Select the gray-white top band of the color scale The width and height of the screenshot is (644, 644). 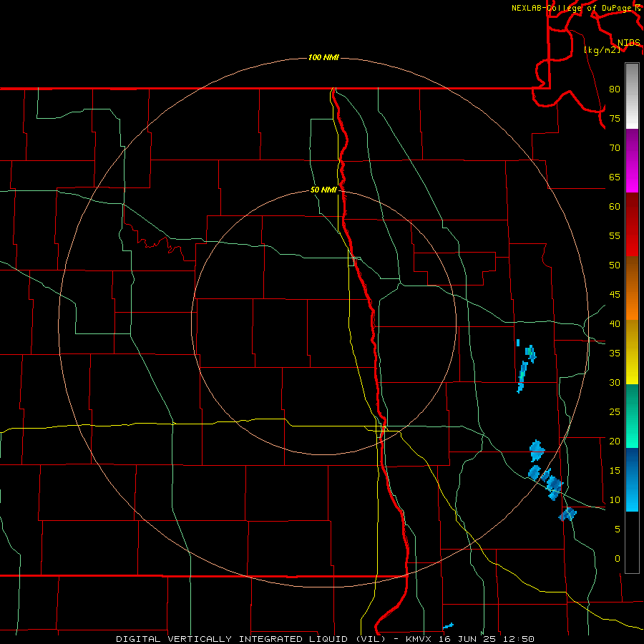[632, 96]
